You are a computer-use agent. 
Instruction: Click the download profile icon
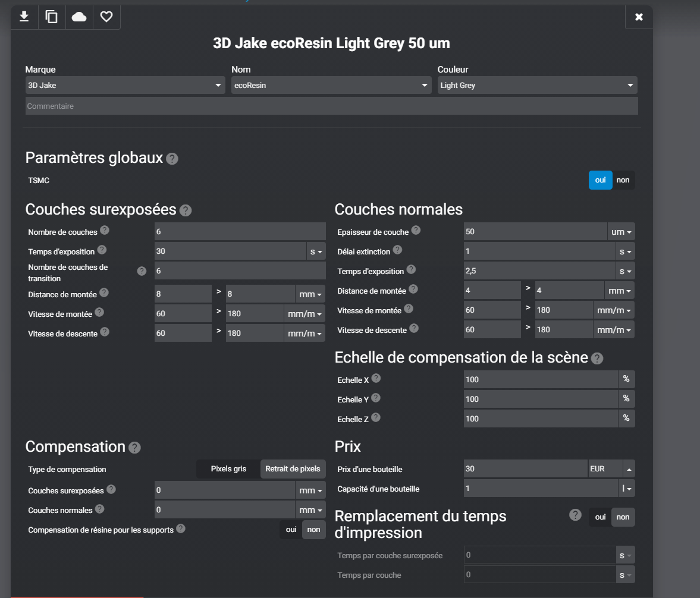tap(24, 17)
